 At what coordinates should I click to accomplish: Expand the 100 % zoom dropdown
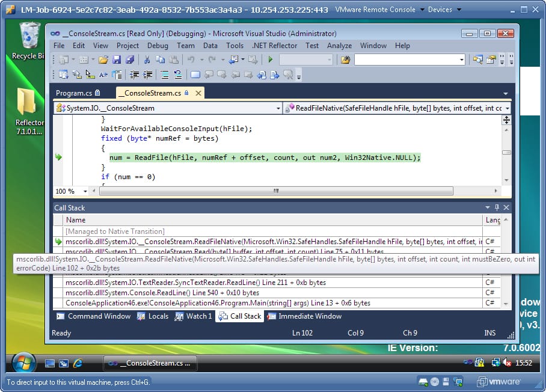85,191
